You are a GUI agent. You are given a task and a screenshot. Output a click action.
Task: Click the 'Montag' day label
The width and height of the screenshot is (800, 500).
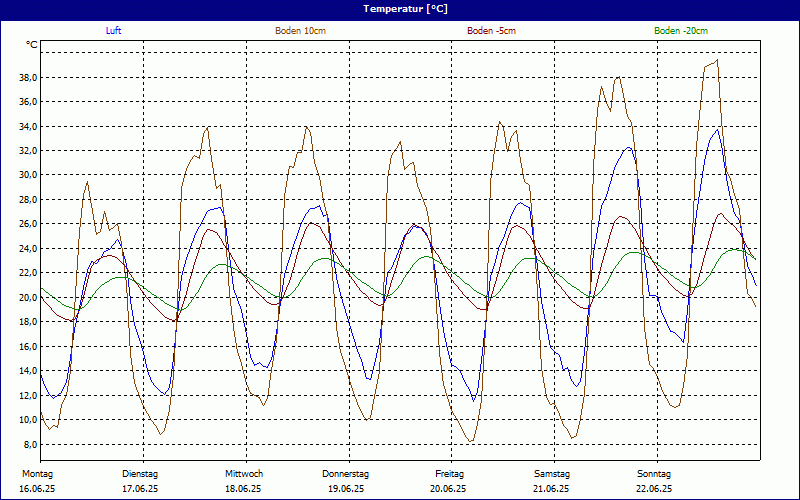pos(37,474)
